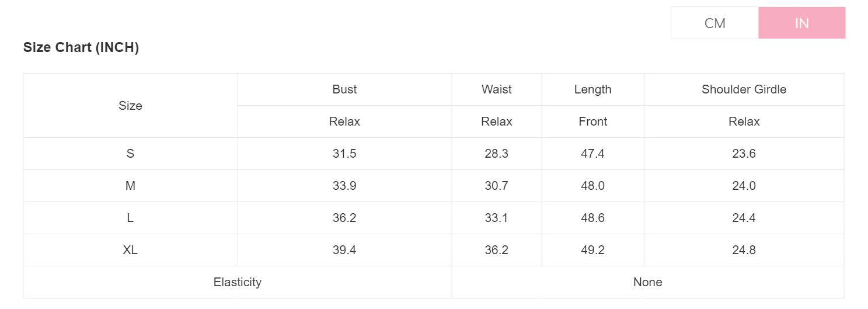Select the M size row label

[x=130, y=186]
